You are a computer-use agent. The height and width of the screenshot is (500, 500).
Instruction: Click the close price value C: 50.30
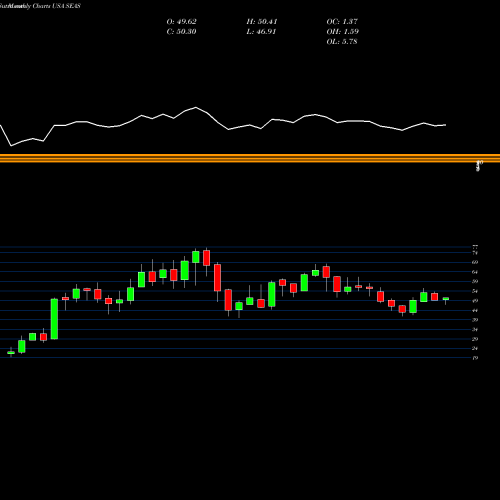pyautogui.click(x=181, y=32)
